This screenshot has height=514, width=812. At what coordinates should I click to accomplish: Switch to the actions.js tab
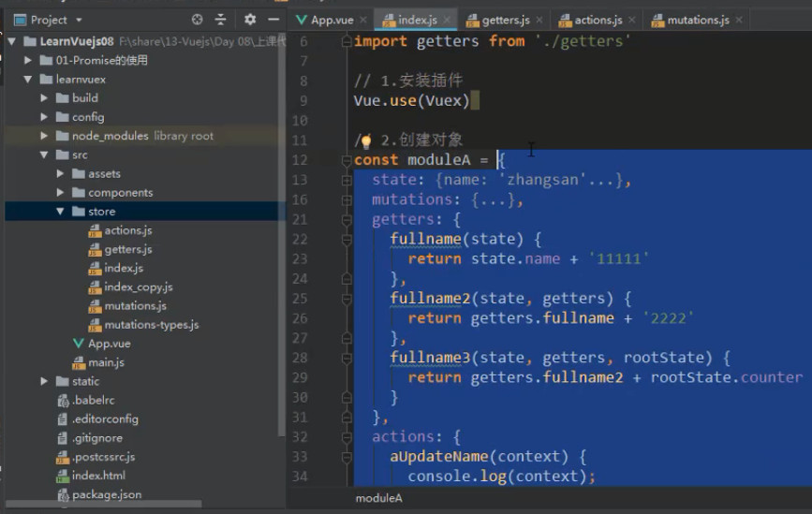pos(598,21)
